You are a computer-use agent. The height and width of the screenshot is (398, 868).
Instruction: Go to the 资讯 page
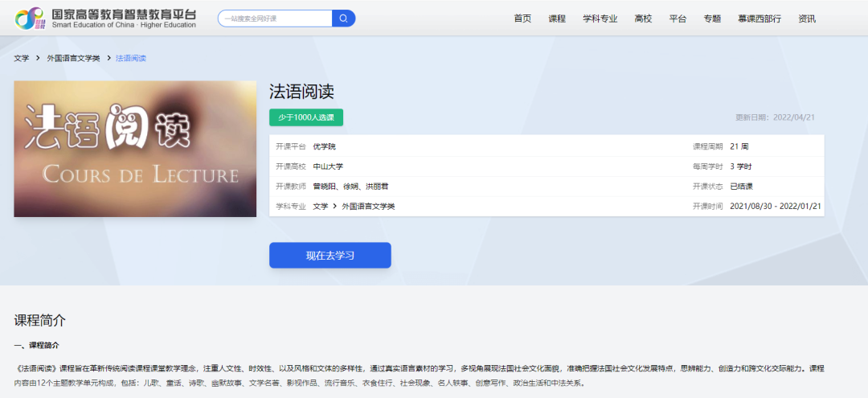click(x=807, y=18)
